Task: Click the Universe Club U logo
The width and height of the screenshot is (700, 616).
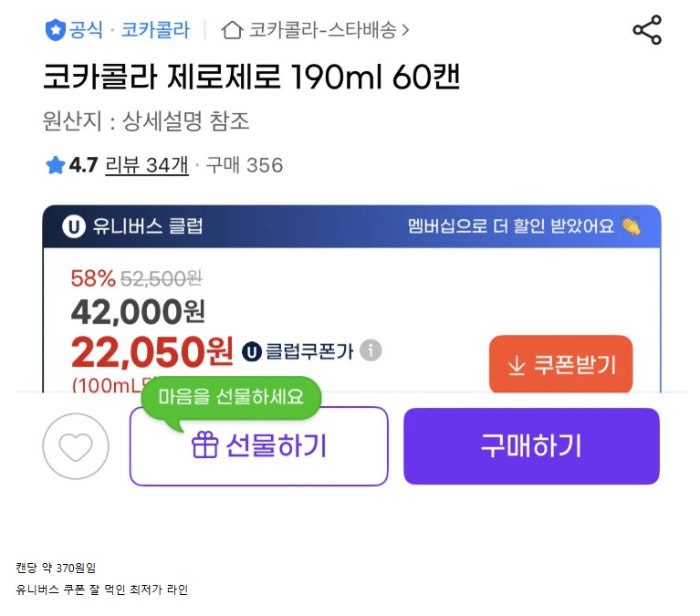Action: (x=74, y=225)
